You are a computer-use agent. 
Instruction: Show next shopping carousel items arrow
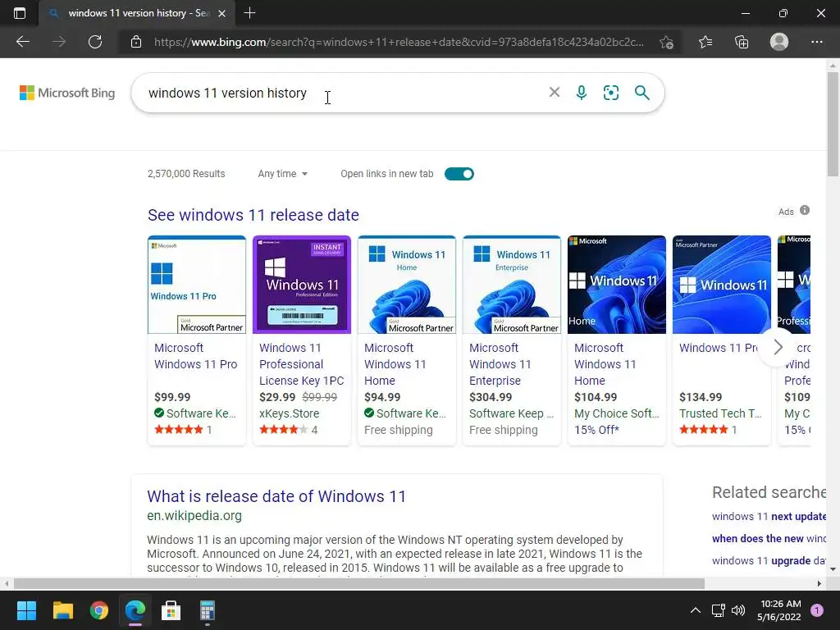[778, 347]
